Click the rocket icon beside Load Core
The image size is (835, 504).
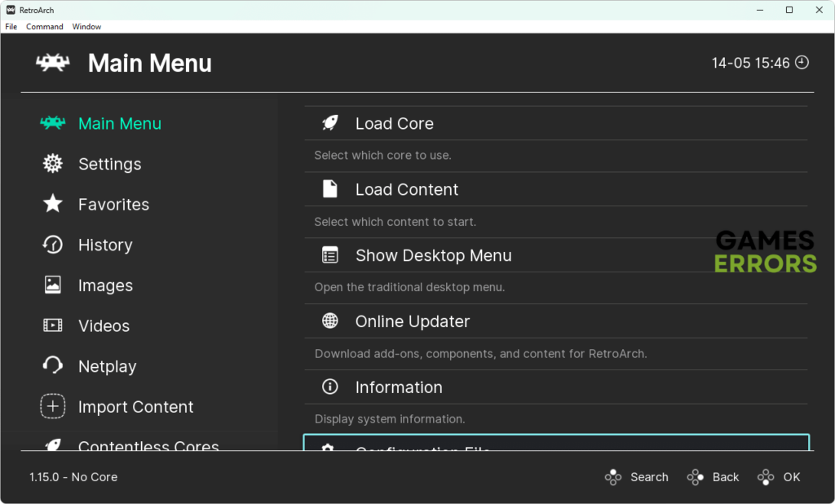pyautogui.click(x=330, y=123)
